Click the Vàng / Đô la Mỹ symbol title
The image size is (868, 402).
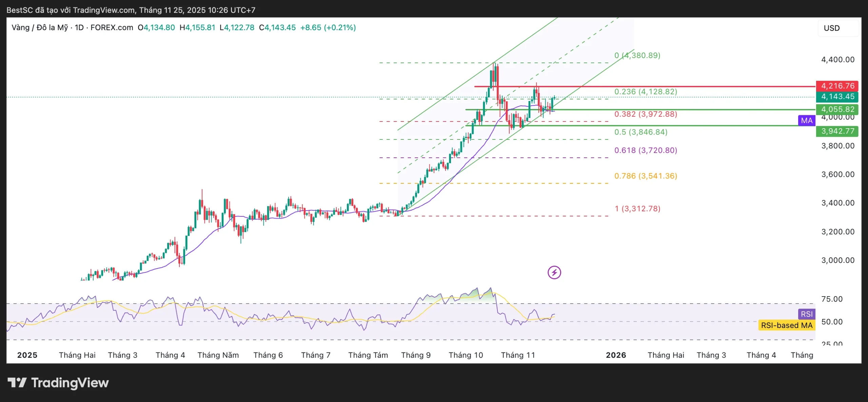coord(40,27)
